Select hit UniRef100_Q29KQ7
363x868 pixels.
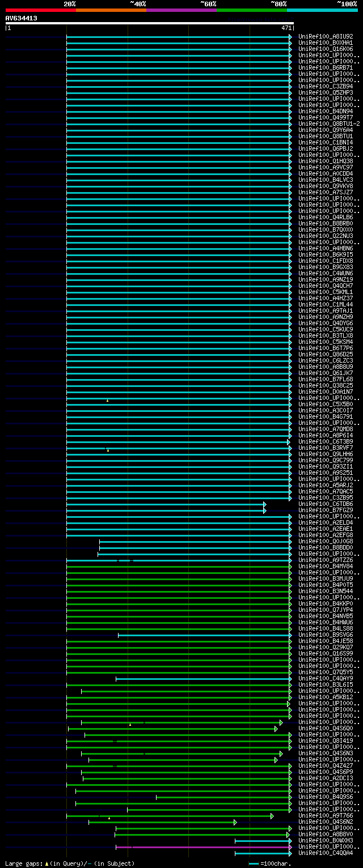pyautogui.click(x=326, y=647)
